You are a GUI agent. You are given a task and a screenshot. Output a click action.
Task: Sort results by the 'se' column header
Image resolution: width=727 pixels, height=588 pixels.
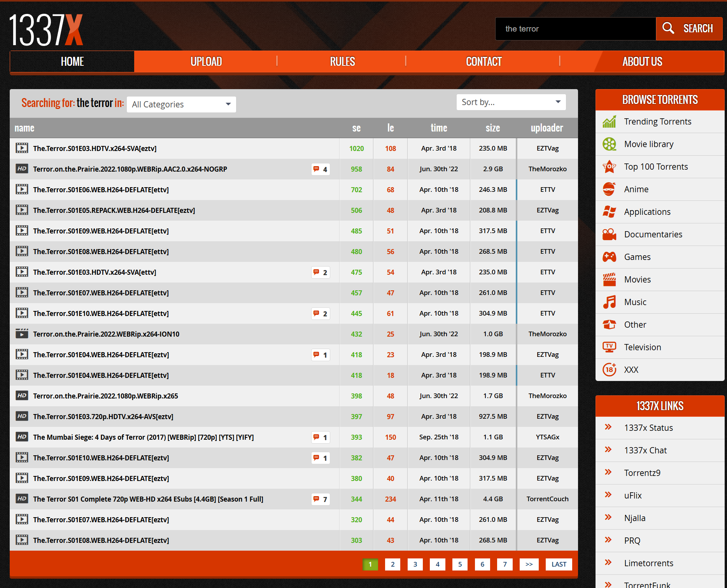point(356,128)
